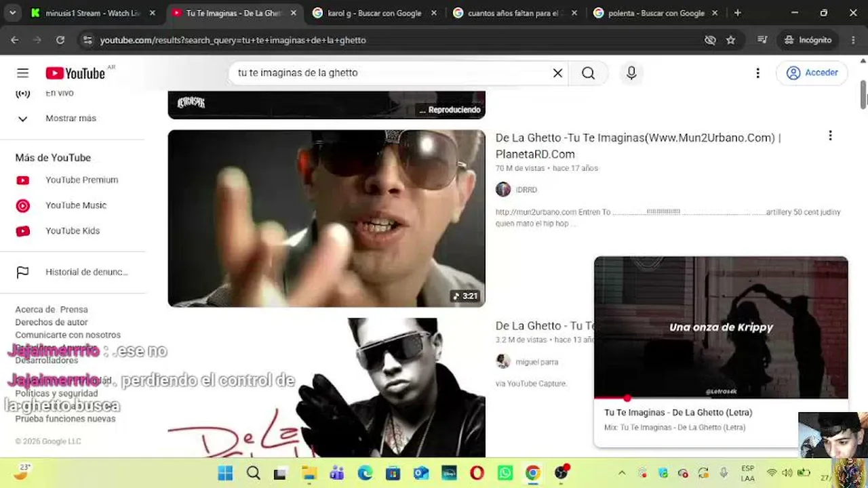This screenshot has width=868, height=488.
Task: Visit the IDRRD channel name
Action: click(x=526, y=190)
